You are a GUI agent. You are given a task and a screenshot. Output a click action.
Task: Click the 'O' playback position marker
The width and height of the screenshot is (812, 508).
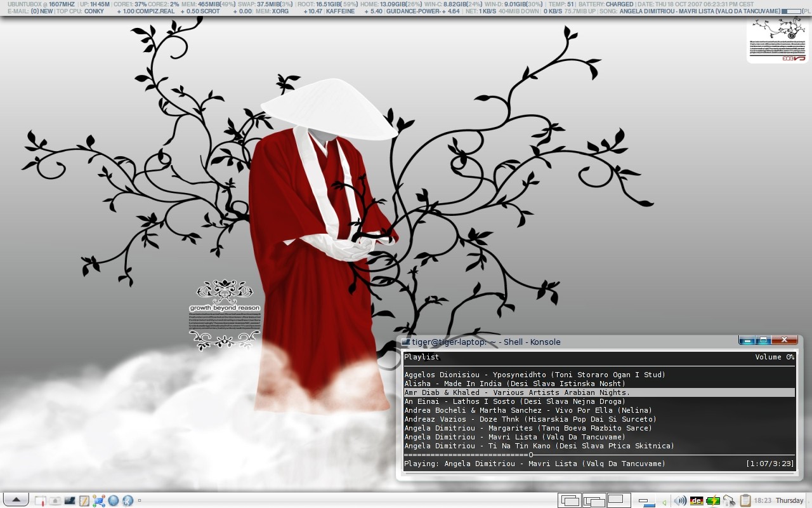click(530, 455)
